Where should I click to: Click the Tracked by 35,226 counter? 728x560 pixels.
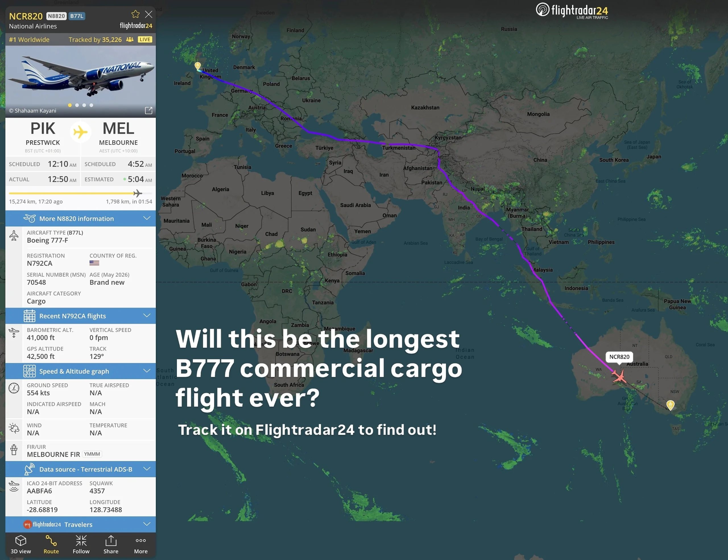pyautogui.click(x=95, y=39)
